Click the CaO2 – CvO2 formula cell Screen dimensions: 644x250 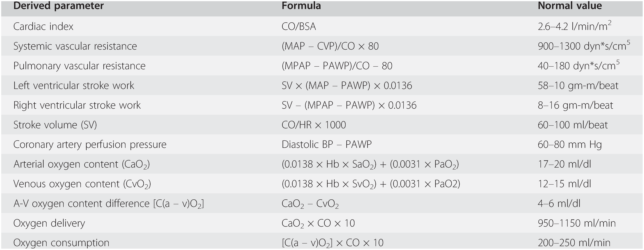(310, 204)
